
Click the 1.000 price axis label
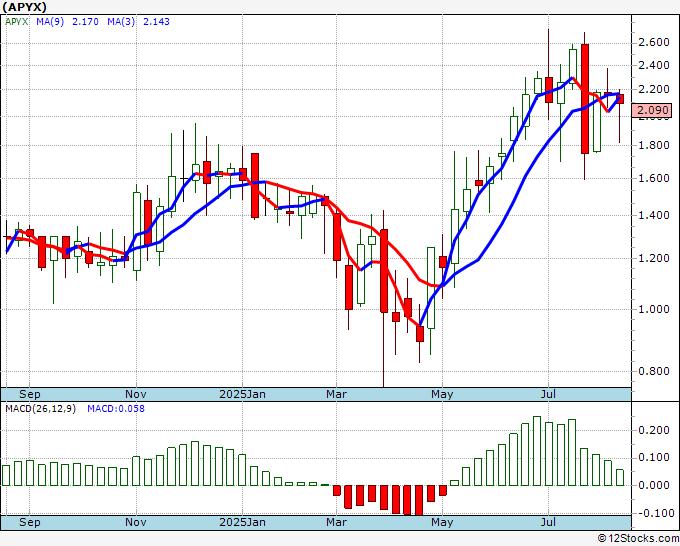tap(654, 309)
